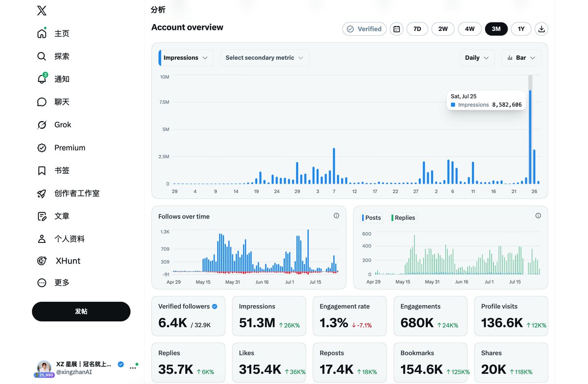
Task: Open the Daily granularity dropdown
Action: (477, 58)
